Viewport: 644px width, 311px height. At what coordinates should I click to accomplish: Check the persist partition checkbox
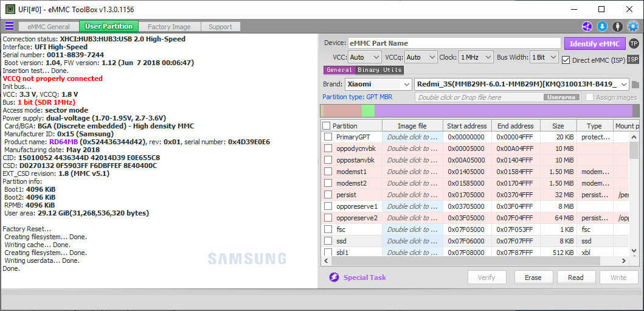coord(328,194)
